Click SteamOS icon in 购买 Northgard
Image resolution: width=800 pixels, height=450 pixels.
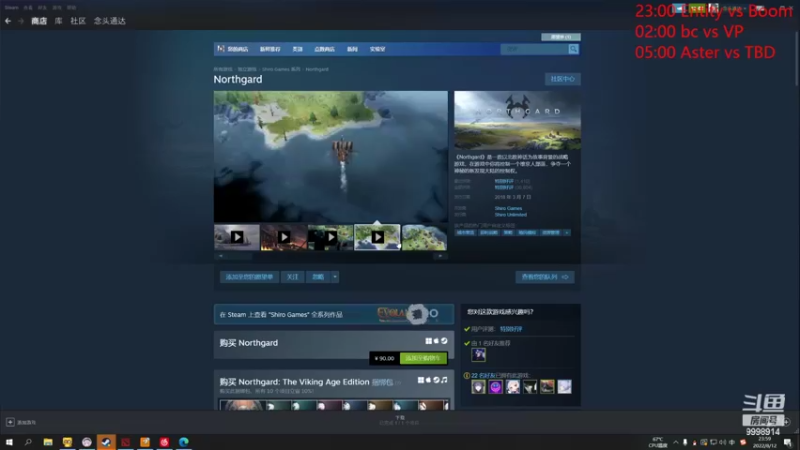point(444,341)
